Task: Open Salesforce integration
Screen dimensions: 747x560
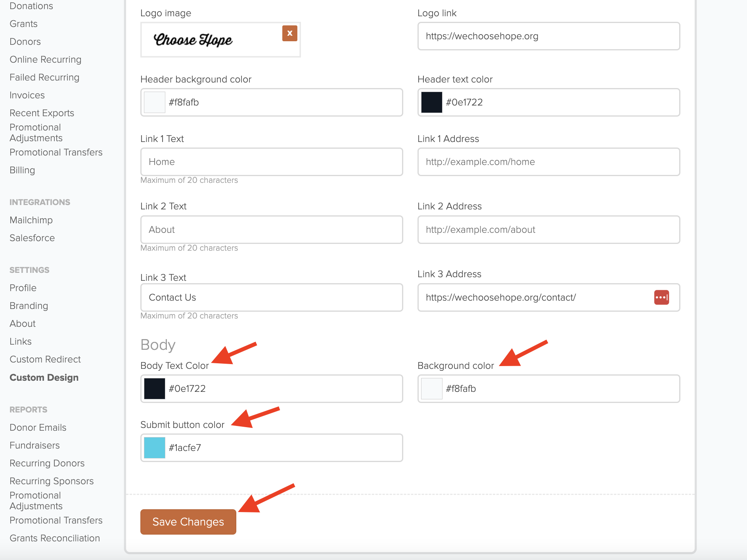Action: [32, 238]
